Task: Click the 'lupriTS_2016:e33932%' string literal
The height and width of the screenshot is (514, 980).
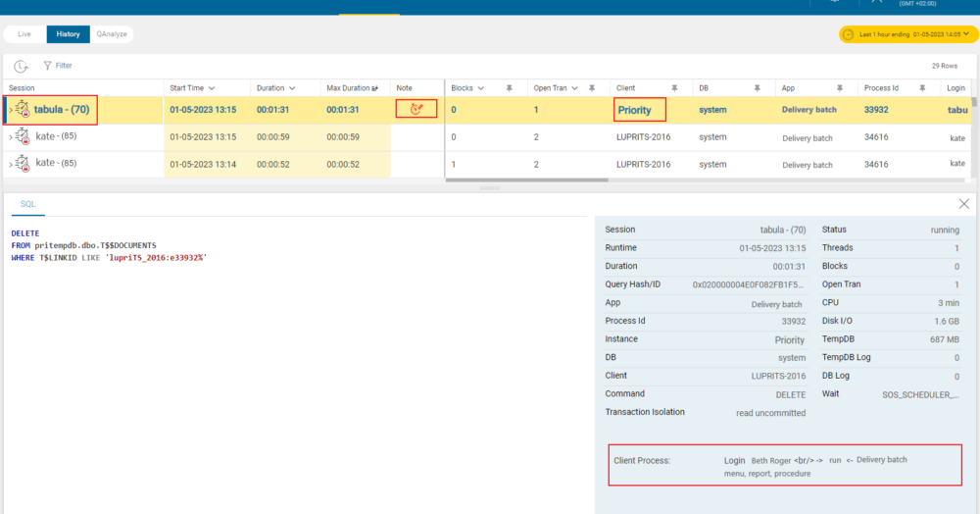Action: coord(156,258)
